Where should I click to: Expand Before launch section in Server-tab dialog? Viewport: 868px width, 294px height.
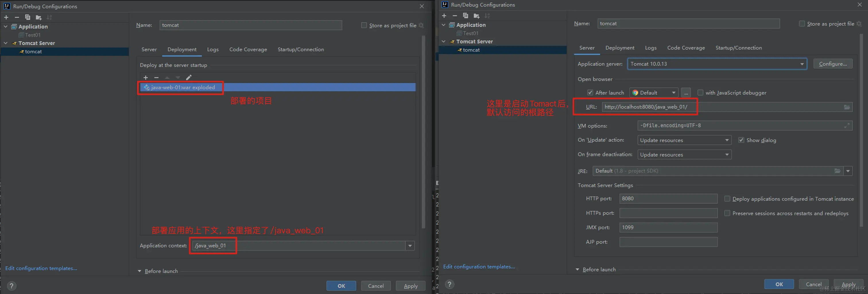coord(577,269)
